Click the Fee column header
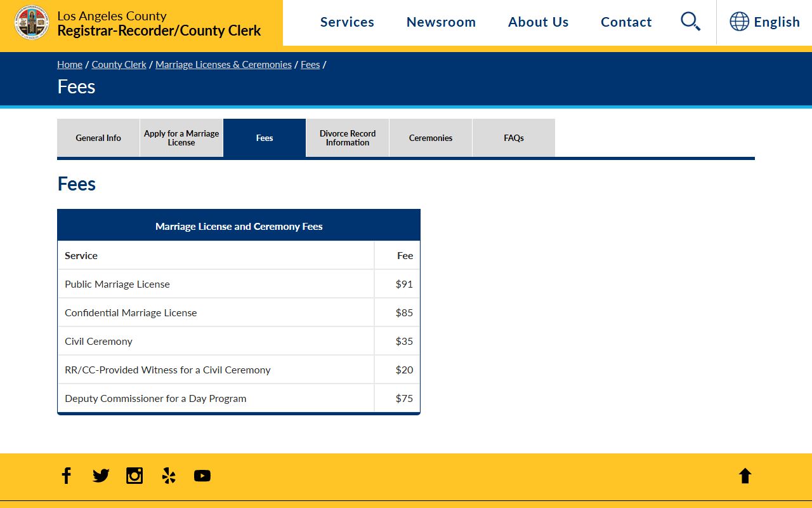812x508 pixels. 405,255
